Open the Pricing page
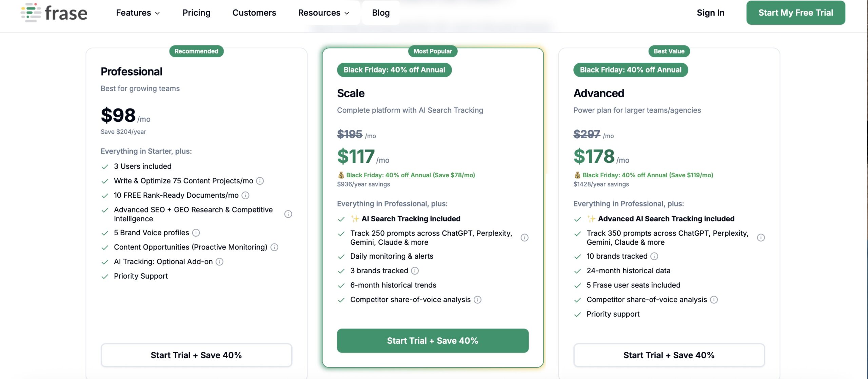 click(x=196, y=13)
